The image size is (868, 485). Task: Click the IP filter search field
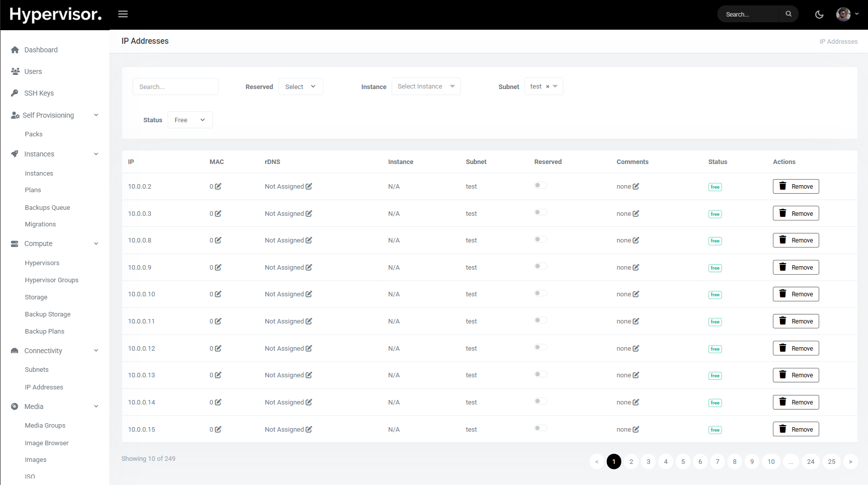175,87
